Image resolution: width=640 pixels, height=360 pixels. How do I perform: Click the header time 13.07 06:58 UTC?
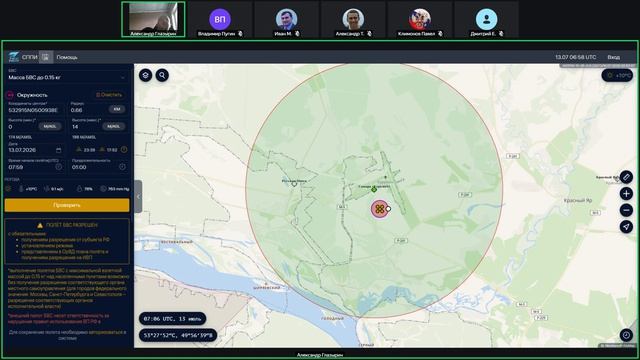(576, 57)
